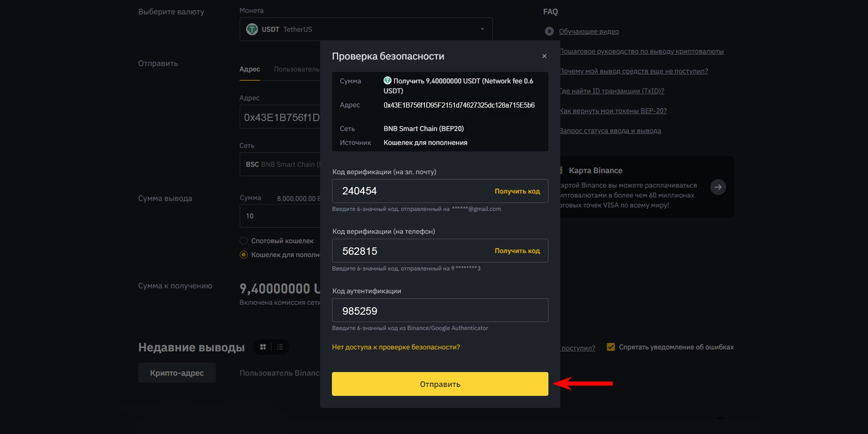The width and height of the screenshot is (868, 434).
Task: Open the Обучающее видео link
Action: coord(589,31)
